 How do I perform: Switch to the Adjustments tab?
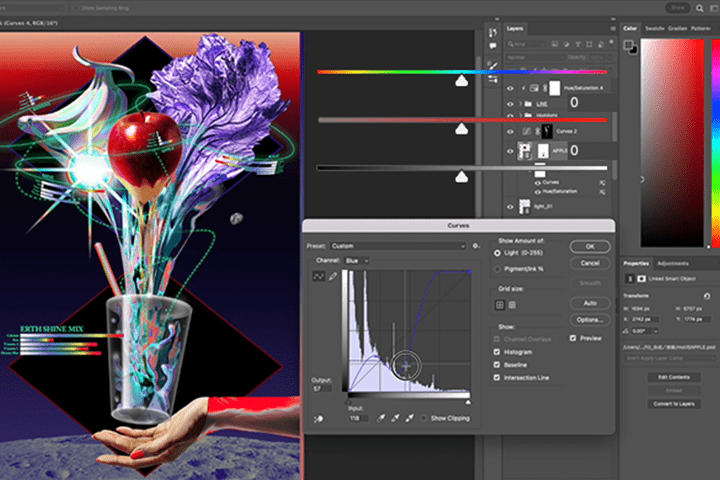pyautogui.click(x=672, y=264)
